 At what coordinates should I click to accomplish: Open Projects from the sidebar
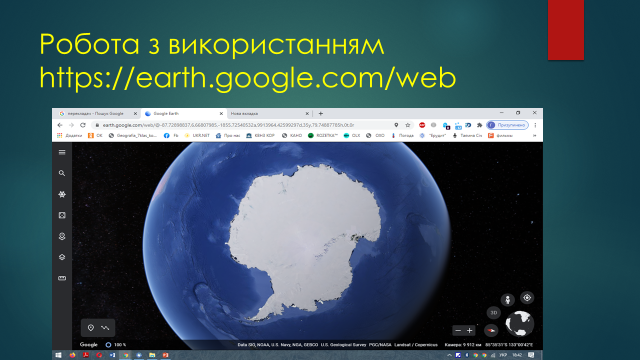pyautogui.click(x=62, y=236)
